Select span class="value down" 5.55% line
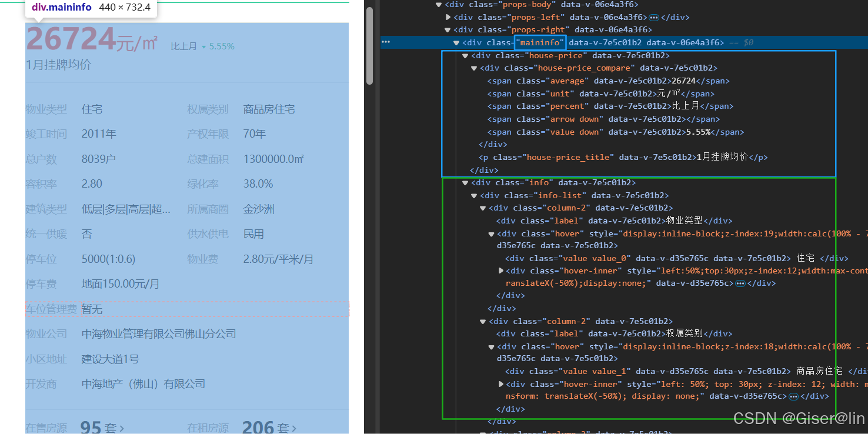Image resolution: width=868 pixels, height=434 pixels. click(616, 132)
